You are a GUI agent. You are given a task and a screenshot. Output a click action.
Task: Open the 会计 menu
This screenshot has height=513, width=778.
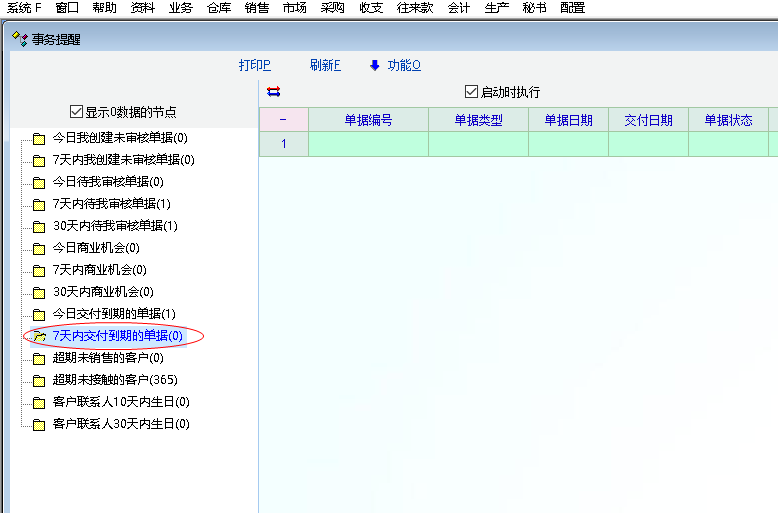click(459, 8)
